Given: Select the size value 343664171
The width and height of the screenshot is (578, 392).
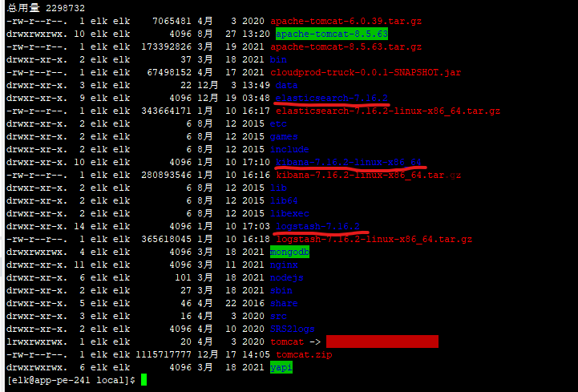Looking at the screenshot, I should point(166,111).
